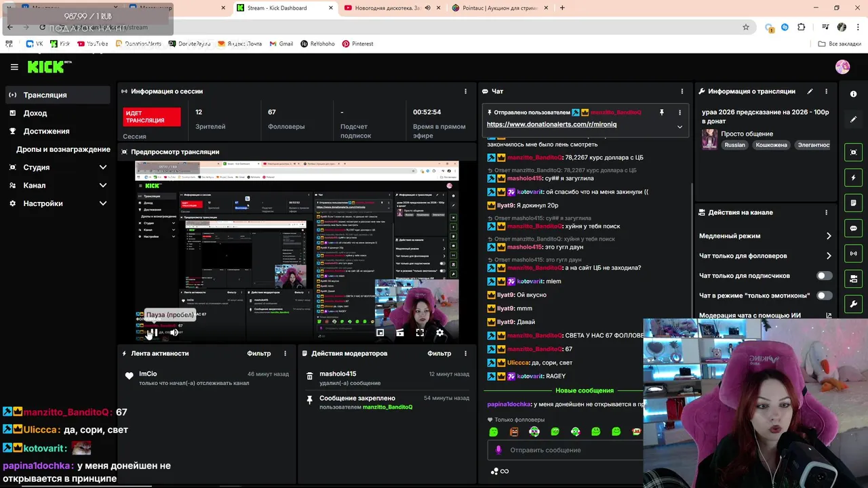
Task: Click the KICK logo
Action: point(49,66)
